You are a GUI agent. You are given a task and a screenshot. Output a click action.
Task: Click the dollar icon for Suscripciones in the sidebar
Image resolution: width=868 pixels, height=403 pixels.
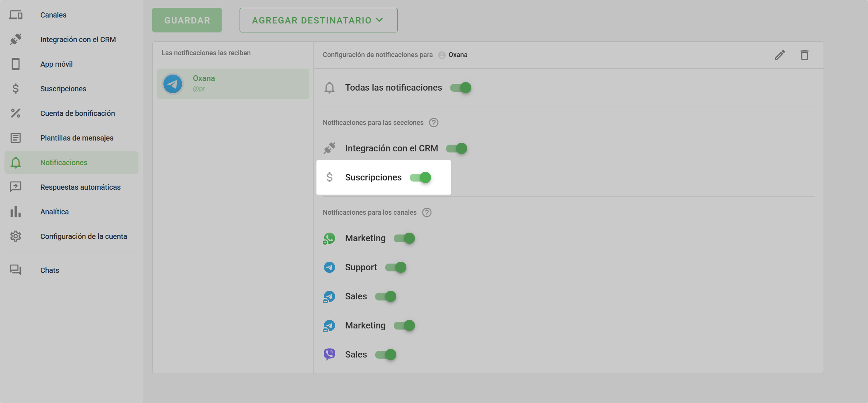click(16, 89)
